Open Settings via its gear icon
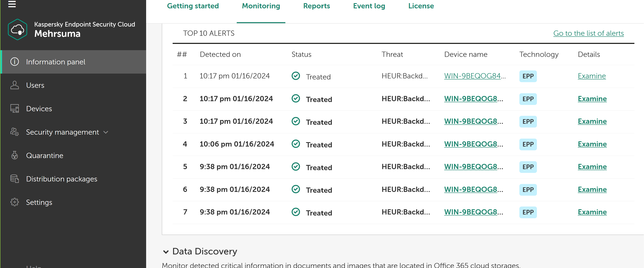644x268 pixels. [14, 202]
